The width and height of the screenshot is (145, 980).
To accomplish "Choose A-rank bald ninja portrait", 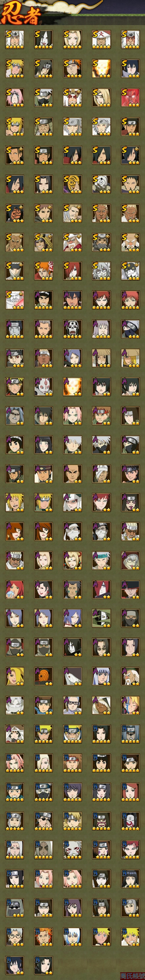I will pyautogui.click(x=72, y=473).
